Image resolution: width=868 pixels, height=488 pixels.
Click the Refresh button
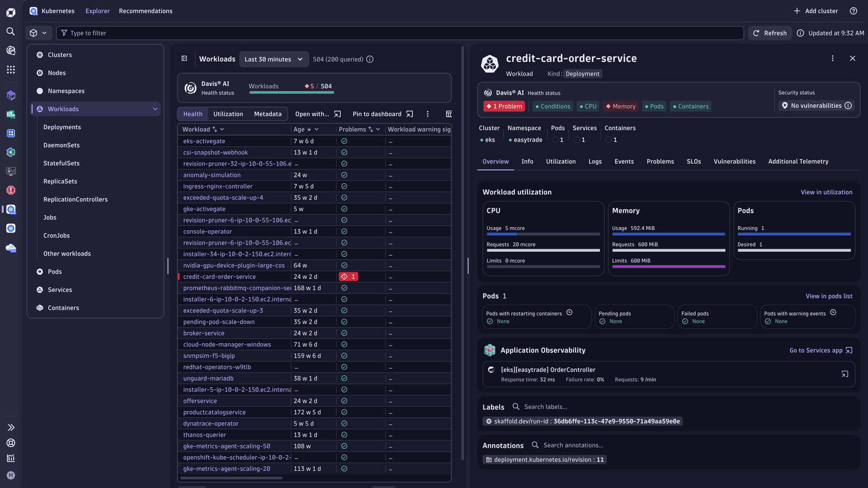(x=770, y=33)
